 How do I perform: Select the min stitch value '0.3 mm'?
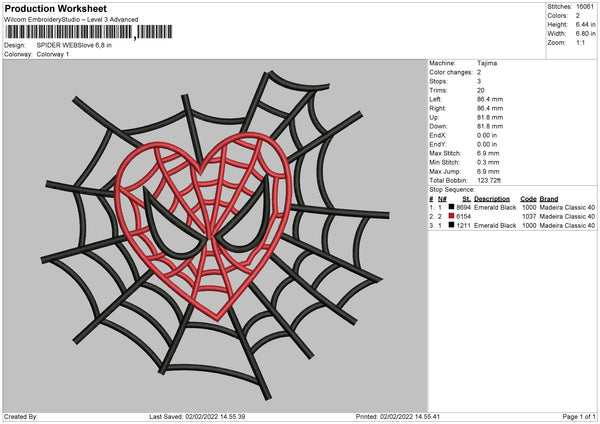(488, 163)
